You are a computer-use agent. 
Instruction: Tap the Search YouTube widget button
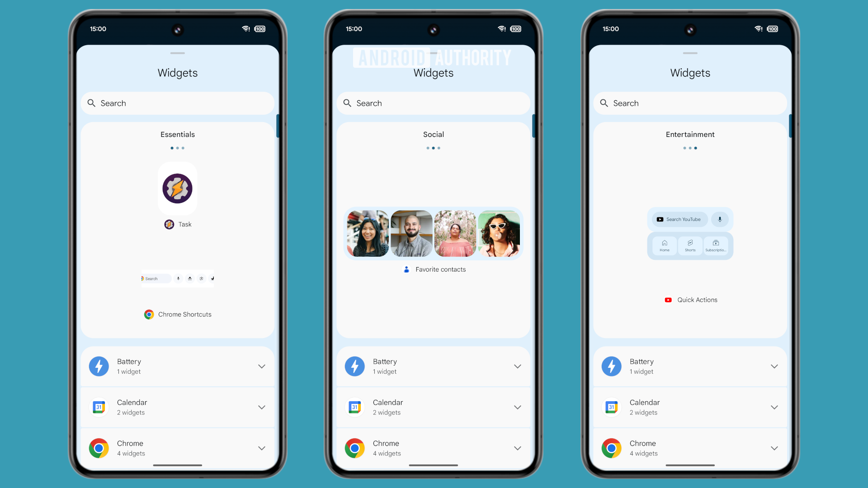[681, 219]
